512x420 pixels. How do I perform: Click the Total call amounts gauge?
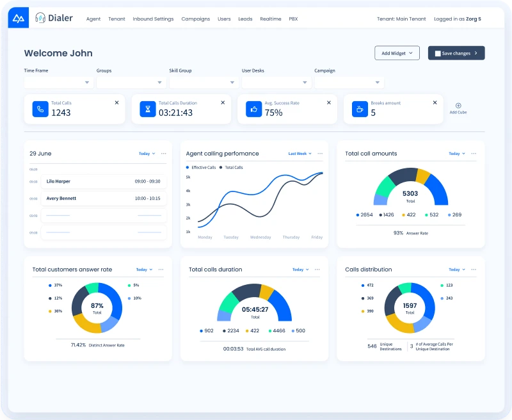[x=410, y=189]
